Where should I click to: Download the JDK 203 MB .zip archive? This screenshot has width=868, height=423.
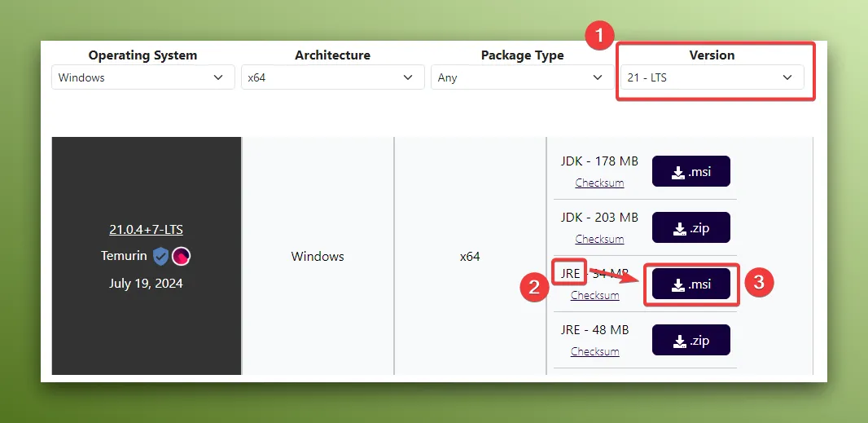[x=690, y=227]
